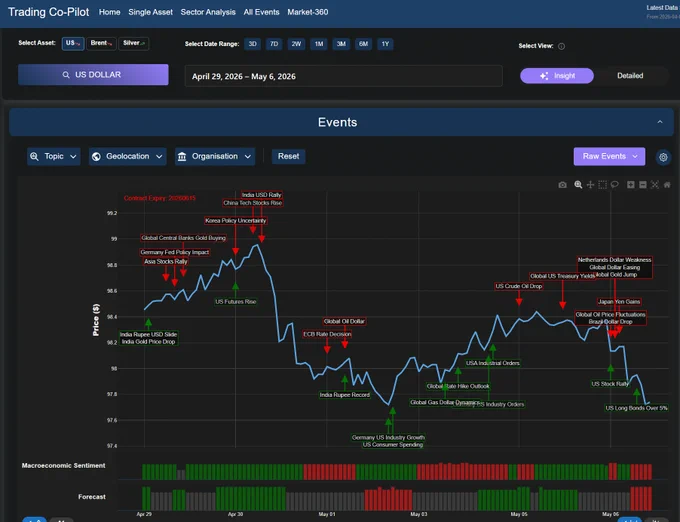Click the Asia Stocks Rally event label

click(166, 261)
